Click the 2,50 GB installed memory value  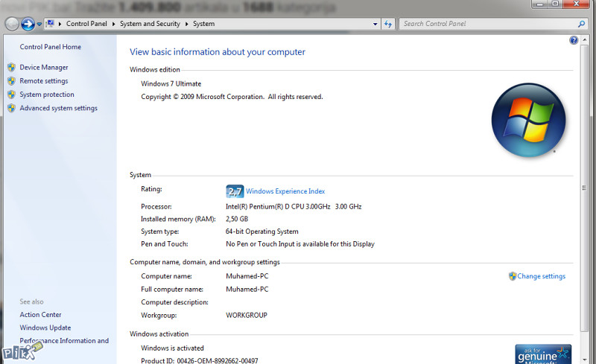click(x=237, y=219)
